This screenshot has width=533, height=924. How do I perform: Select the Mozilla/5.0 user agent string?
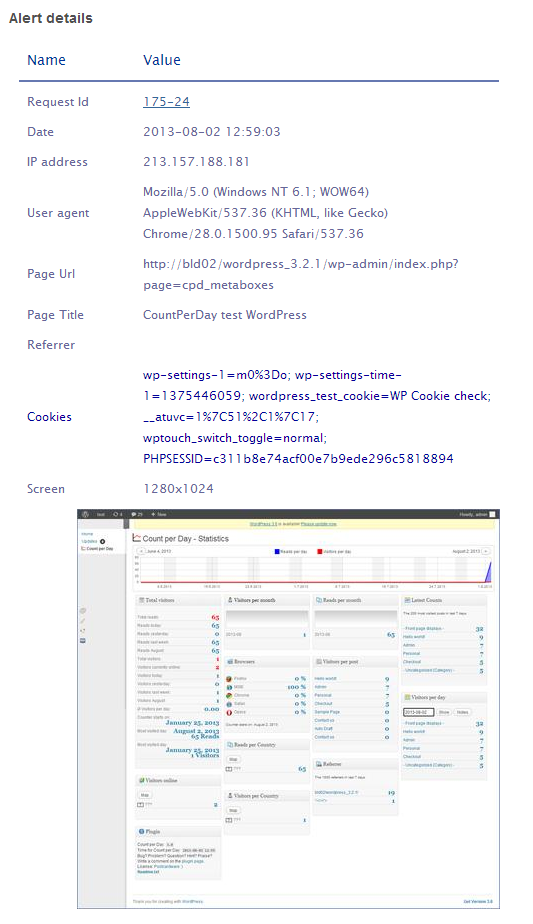click(265, 213)
